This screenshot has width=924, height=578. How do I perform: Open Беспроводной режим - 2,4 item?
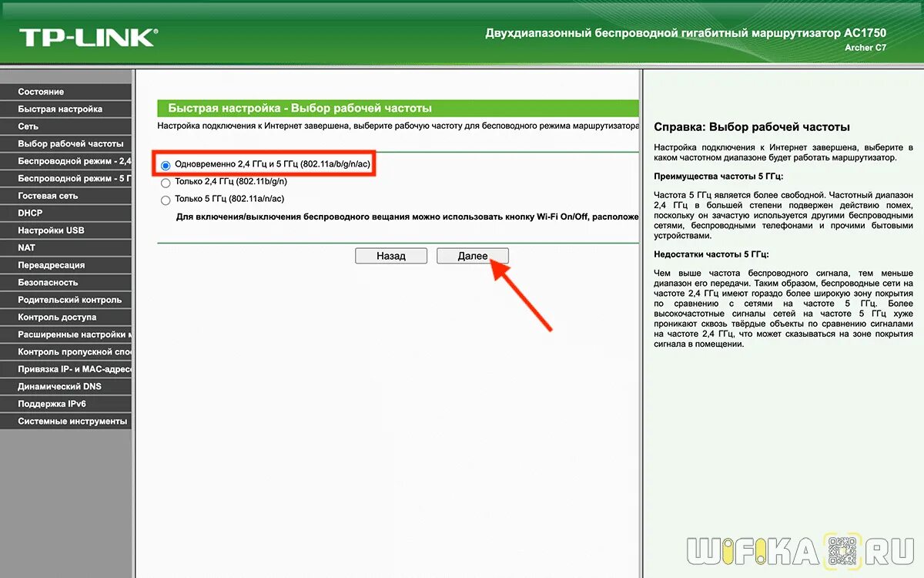(x=65, y=161)
